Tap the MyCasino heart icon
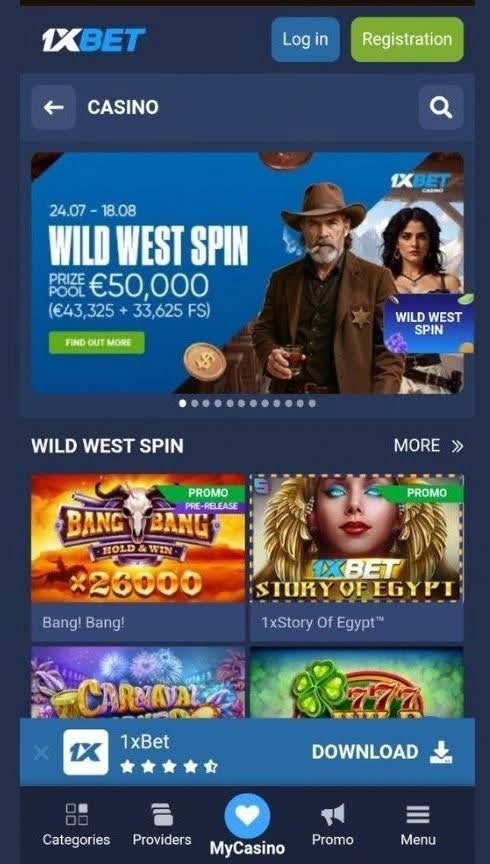490x864 pixels. coord(247,816)
